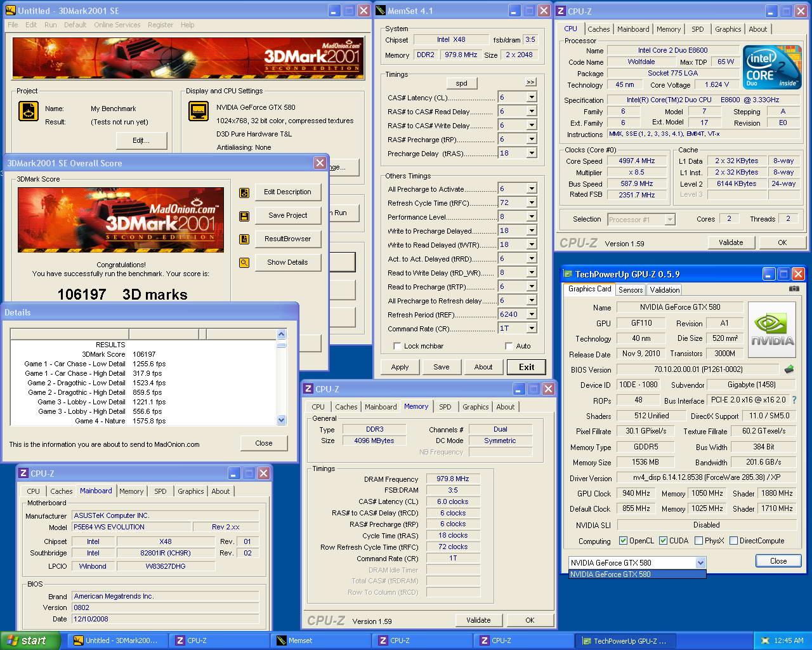The width and height of the screenshot is (812, 650).
Task: Click the Details list scroll down arrow
Action: tap(282, 420)
